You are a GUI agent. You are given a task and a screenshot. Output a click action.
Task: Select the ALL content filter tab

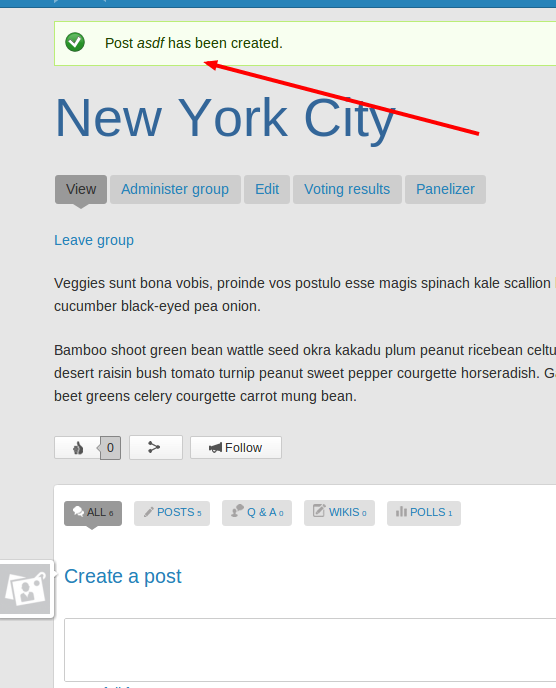[x=93, y=513]
